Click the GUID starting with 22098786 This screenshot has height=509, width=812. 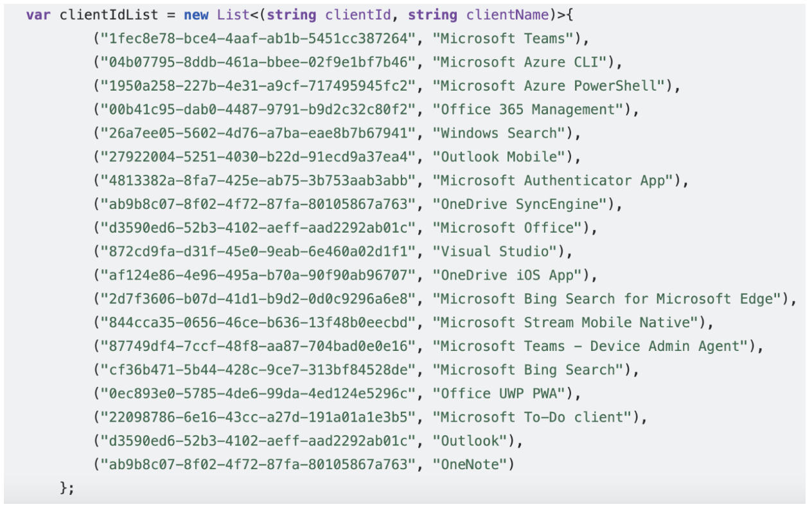[256, 417]
